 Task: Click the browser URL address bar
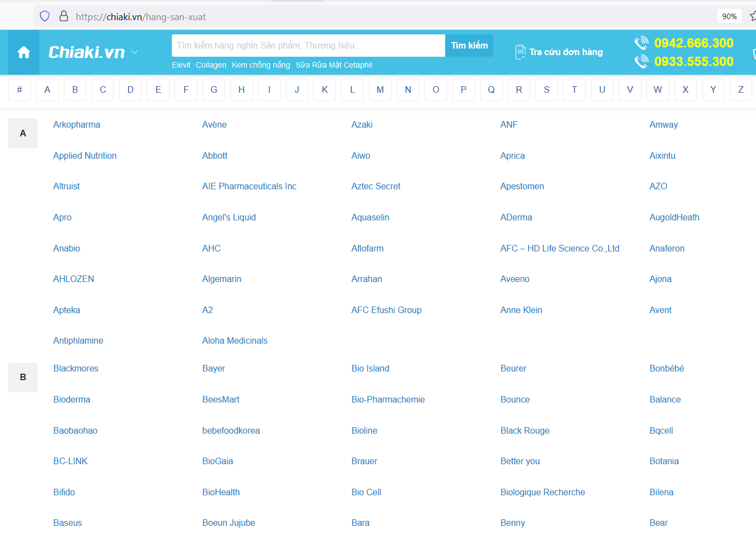[x=382, y=17]
